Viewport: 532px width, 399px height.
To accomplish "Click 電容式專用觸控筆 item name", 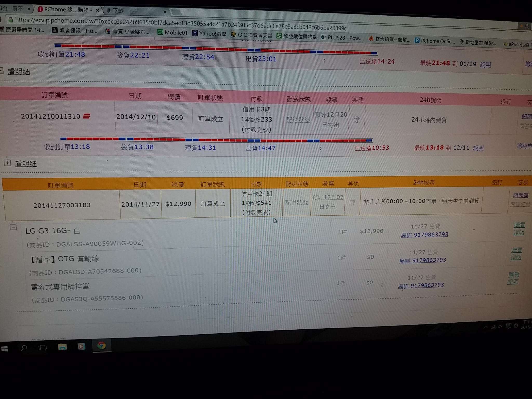I will point(60,287).
